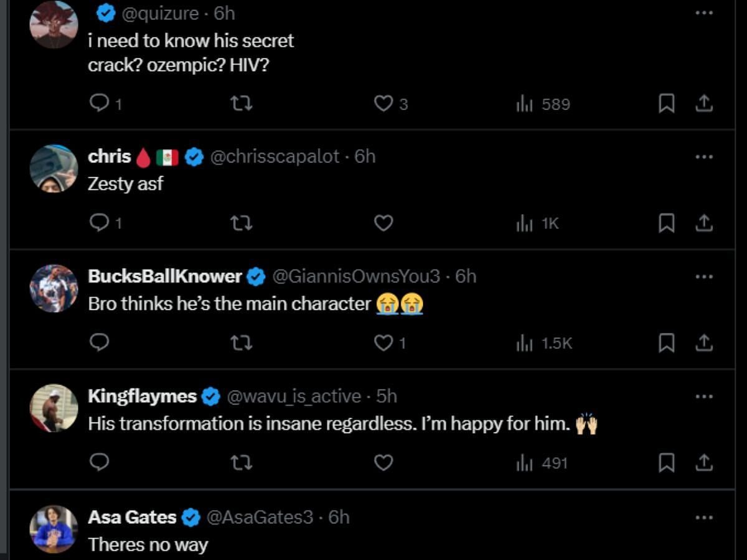
Task: Share the @quizure tweet
Action: tap(704, 103)
